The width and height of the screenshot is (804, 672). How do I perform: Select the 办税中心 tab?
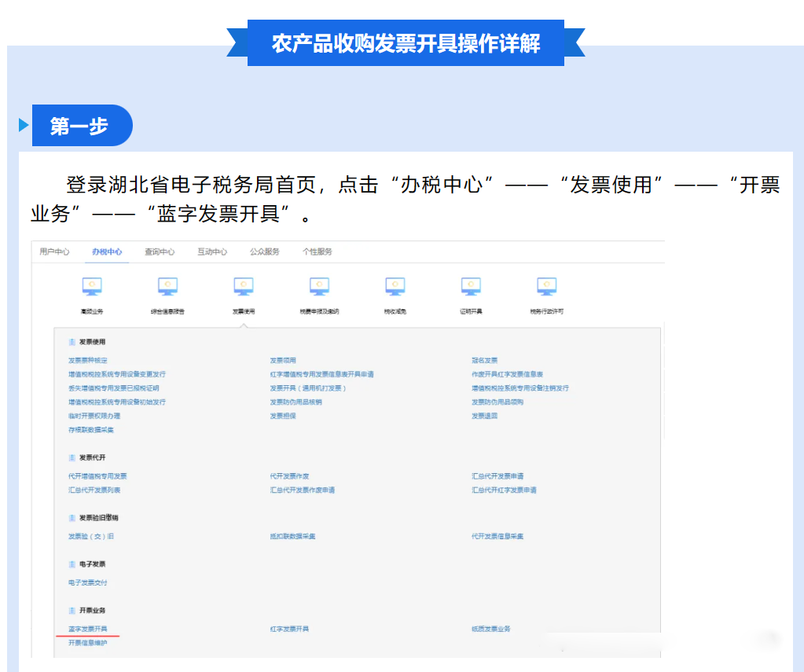[107, 252]
